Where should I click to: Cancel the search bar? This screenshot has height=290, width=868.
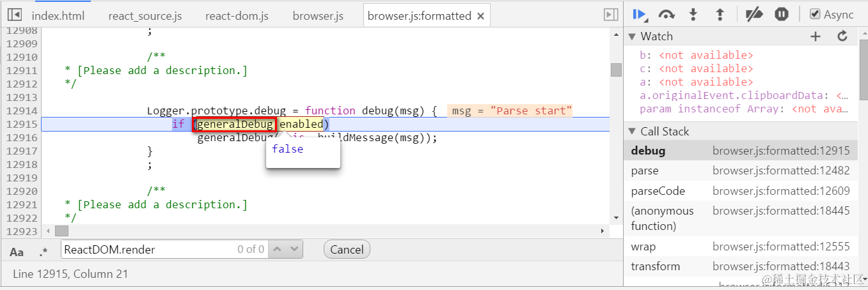(347, 250)
